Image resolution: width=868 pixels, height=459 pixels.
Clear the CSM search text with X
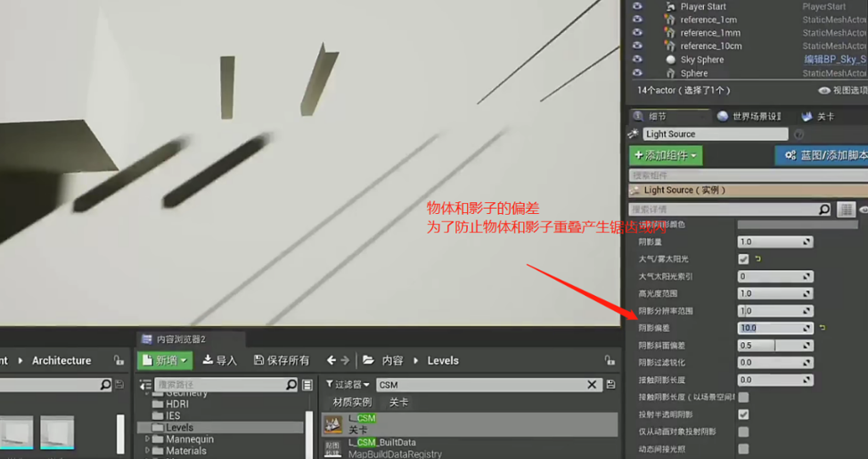592,385
